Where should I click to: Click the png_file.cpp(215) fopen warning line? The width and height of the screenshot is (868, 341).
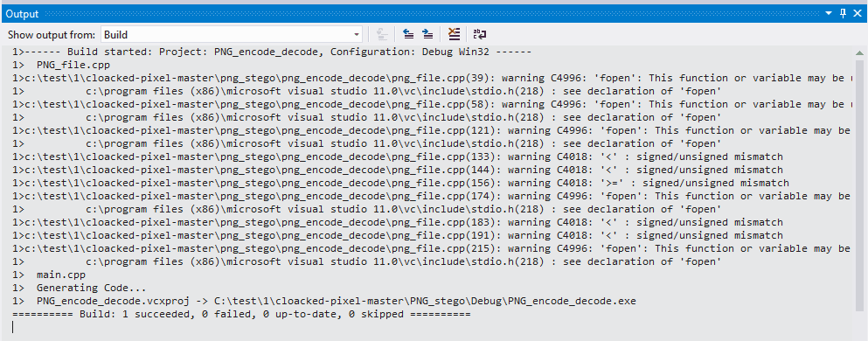pos(432,248)
